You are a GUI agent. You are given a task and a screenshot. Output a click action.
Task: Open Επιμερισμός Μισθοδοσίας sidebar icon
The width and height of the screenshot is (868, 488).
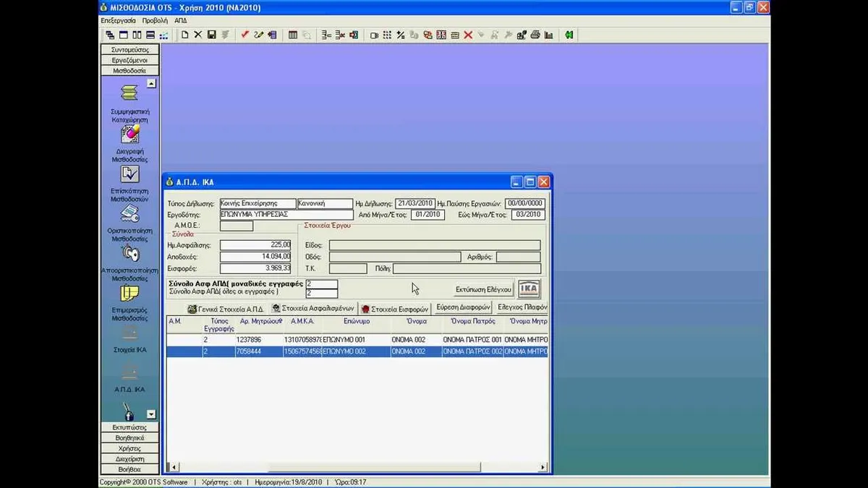pos(129,302)
